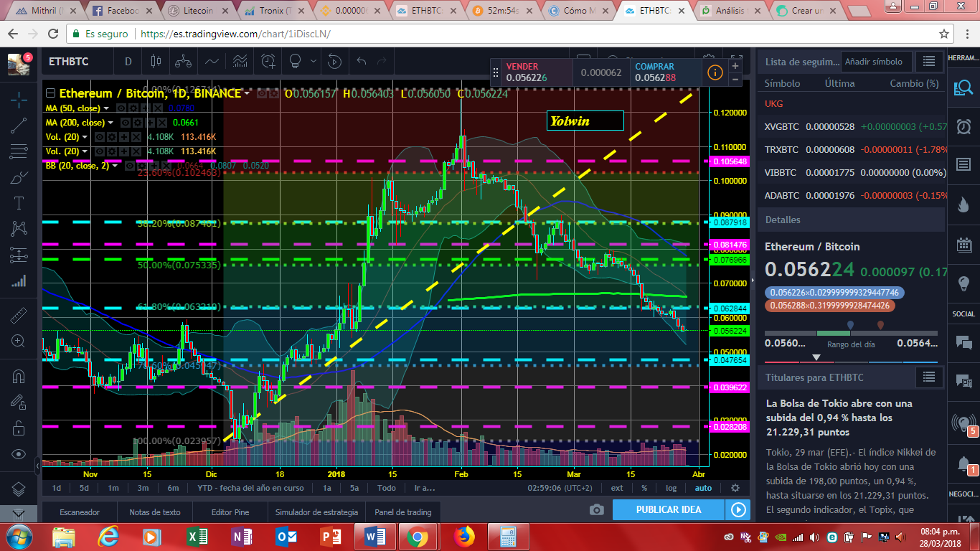Open the indicator templates button
This screenshot has width=980, height=551.
[240, 62]
